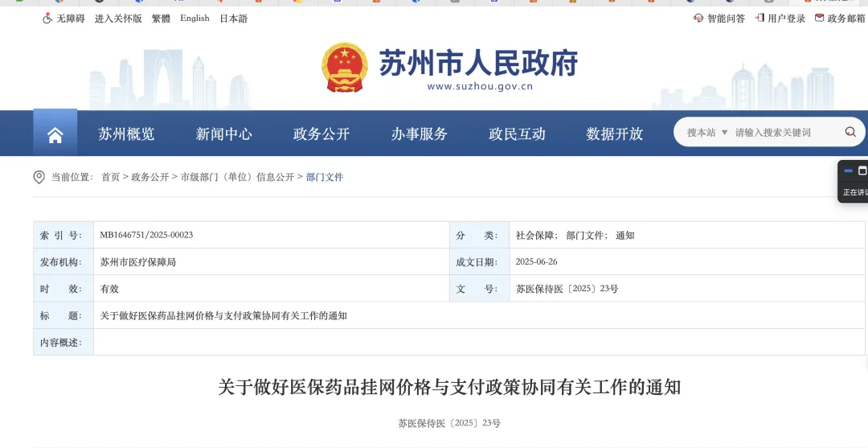Click the magnifier search icon
This screenshot has width=868, height=448.
(x=850, y=133)
